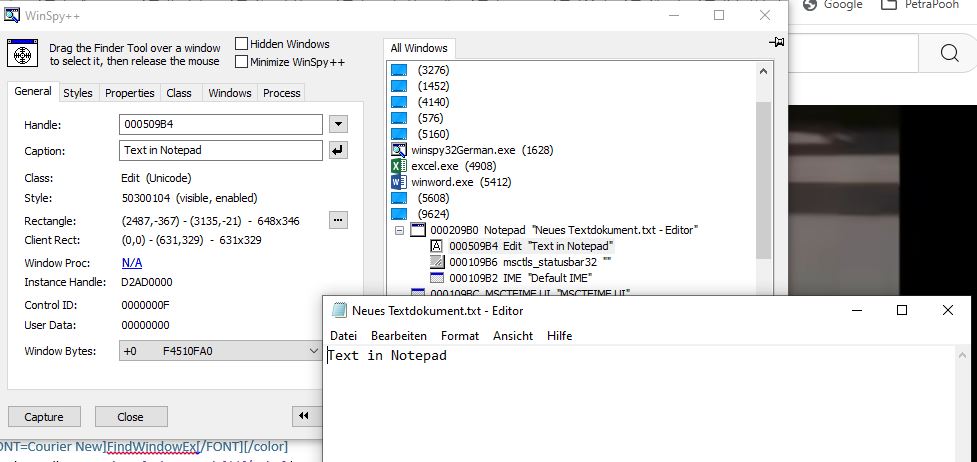Click the Notepad title bar document icon
The width and height of the screenshot is (977, 462).
[339, 310]
